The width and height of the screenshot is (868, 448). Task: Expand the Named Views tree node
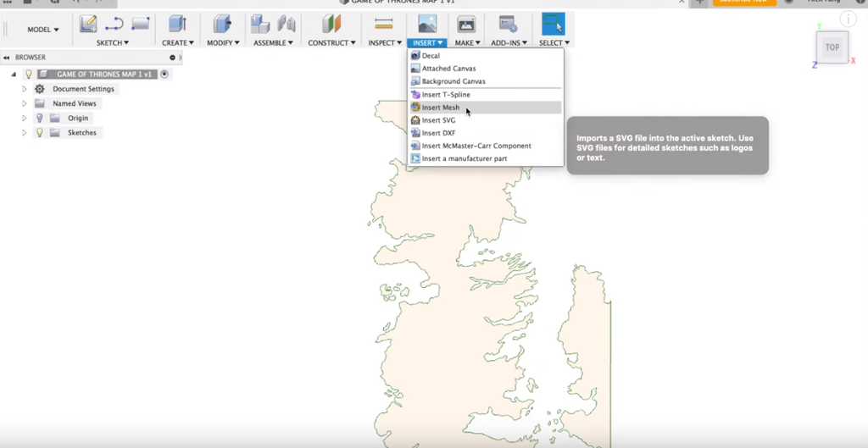click(x=25, y=103)
